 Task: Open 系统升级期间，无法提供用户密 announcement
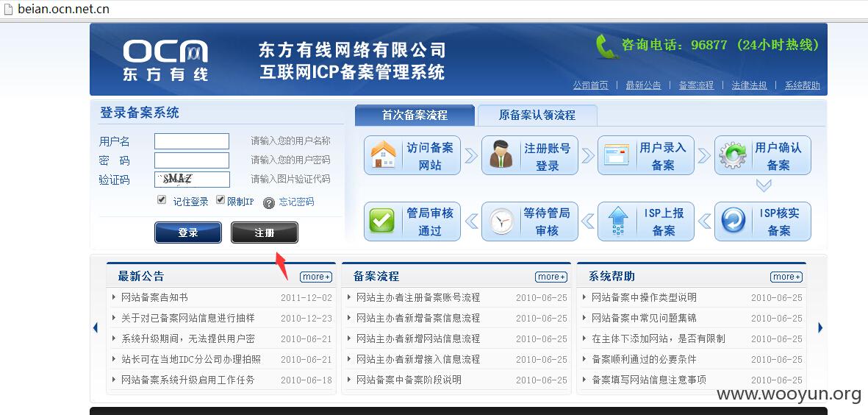[x=188, y=338]
